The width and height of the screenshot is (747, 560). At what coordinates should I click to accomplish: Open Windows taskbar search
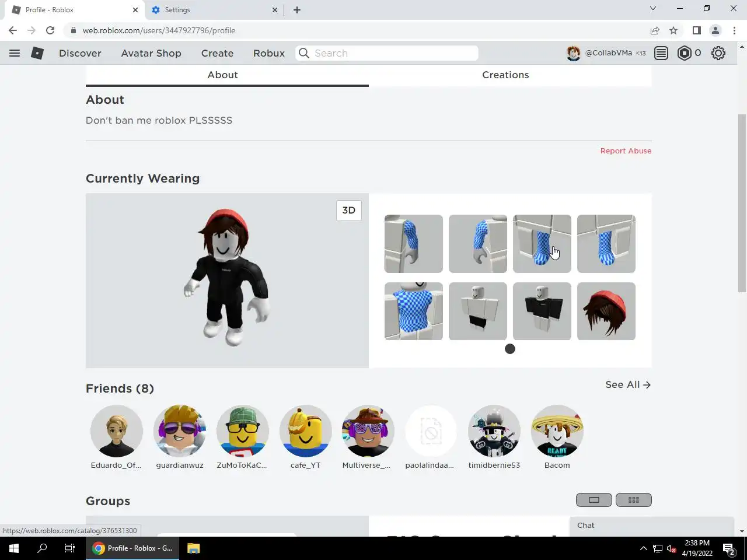(42, 548)
